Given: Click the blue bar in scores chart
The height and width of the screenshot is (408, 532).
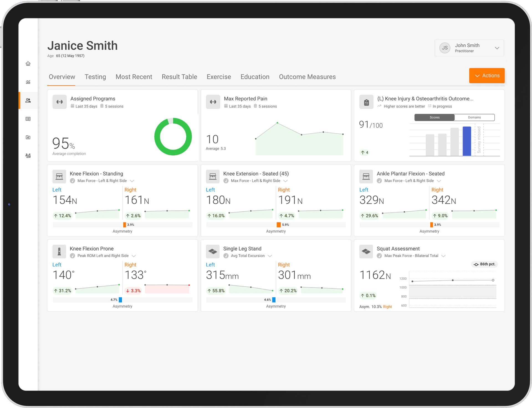Looking at the screenshot, I should [x=467, y=141].
